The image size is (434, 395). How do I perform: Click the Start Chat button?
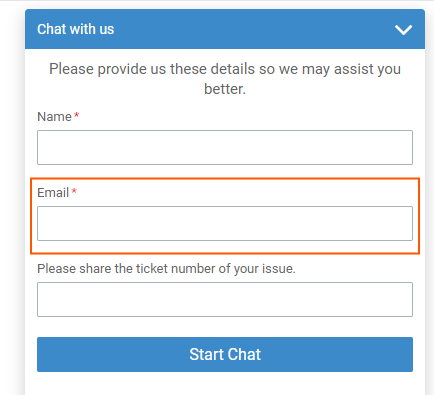click(225, 354)
